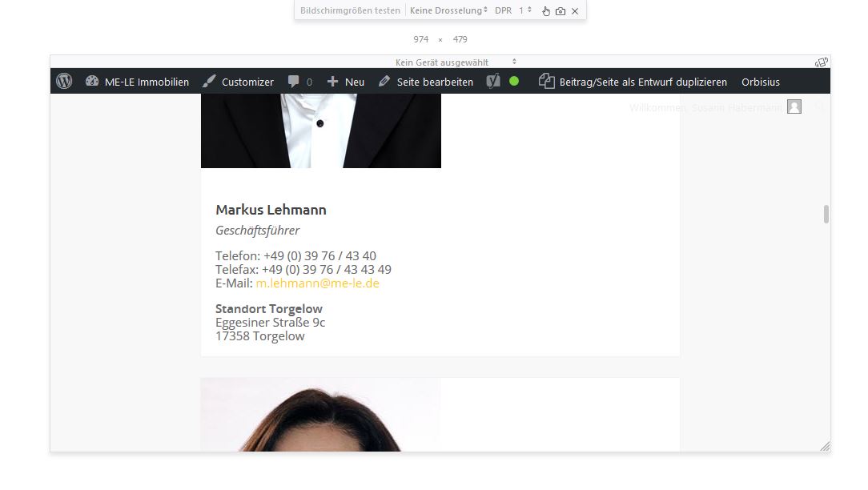868x490 pixels.
Task: Click the page's vertical scrollbar thumb
Action: pyautogui.click(x=826, y=214)
